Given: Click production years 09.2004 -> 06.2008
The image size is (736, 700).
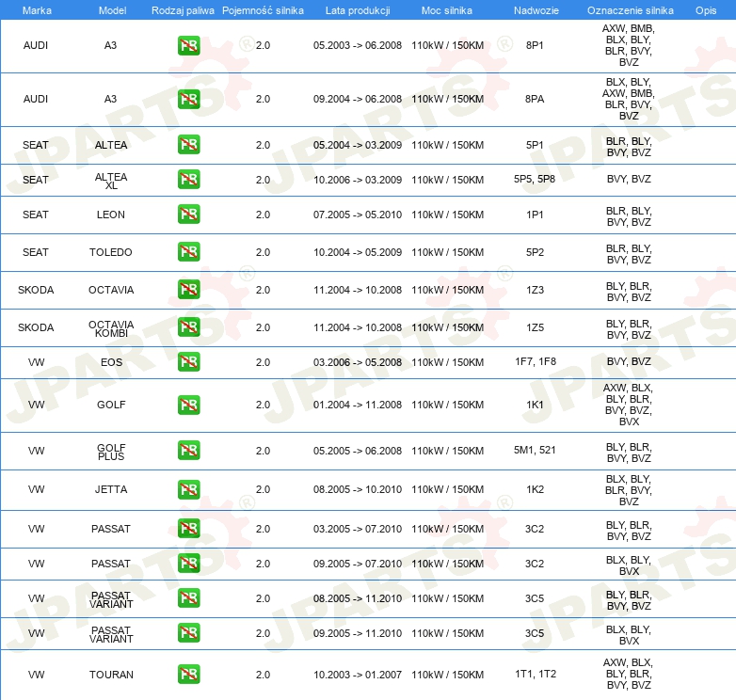Looking at the screenshot, I should [x=358, y=99].
